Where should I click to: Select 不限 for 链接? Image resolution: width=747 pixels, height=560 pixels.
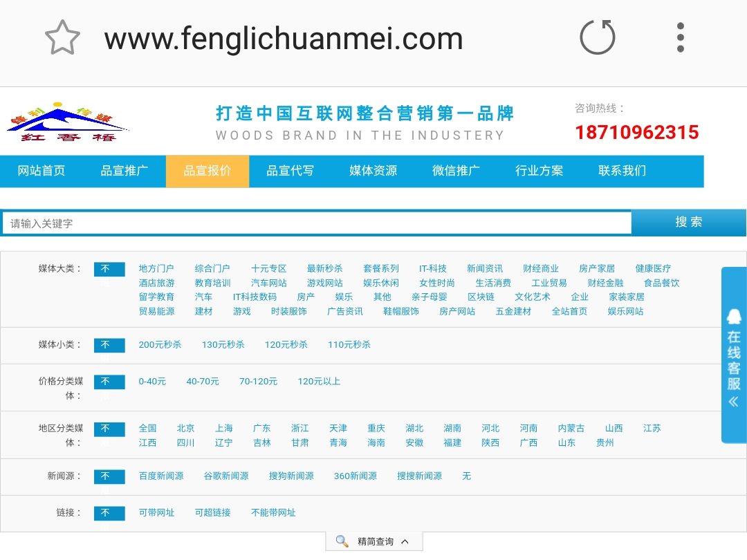109,514
